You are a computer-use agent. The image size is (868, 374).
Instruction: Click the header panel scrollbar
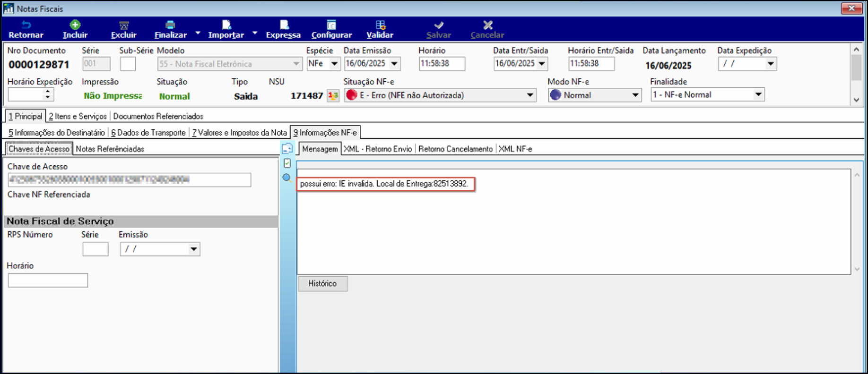coord(856,75)
